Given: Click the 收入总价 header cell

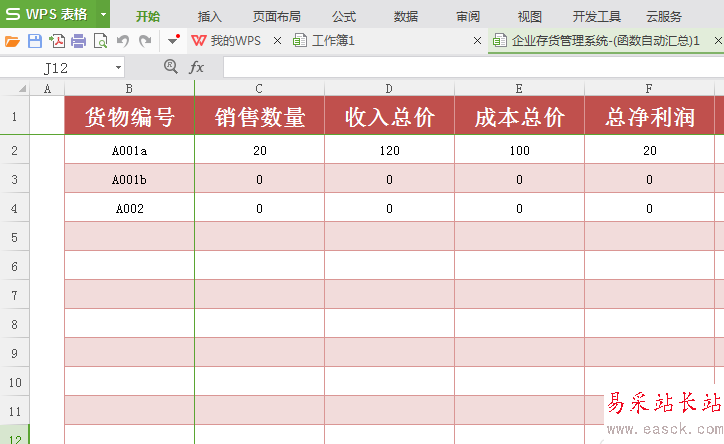Looking at the screenshot, I should coord(389,116).
